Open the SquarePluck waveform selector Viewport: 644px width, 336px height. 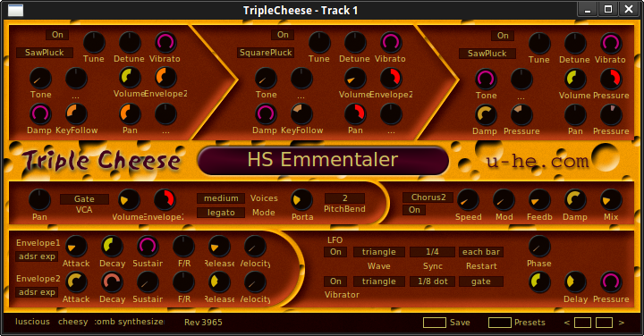[266, 53]
